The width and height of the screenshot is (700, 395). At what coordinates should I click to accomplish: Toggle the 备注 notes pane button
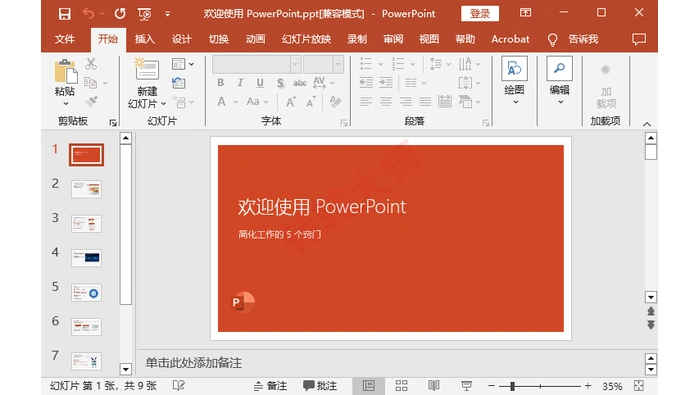point(270,386)
